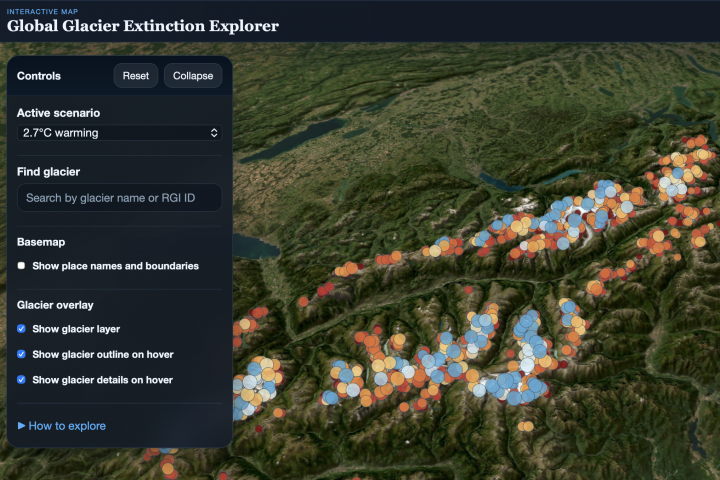This screenshot has height=480, width=720.
Task: Disable Show glacier outline on hover
Action: click(21, 354)
